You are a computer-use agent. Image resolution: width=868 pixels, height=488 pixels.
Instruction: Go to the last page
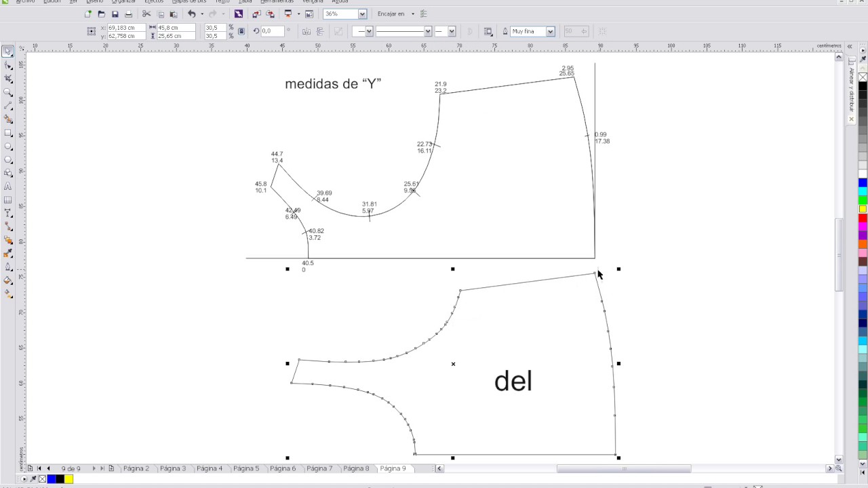(102, 468)
